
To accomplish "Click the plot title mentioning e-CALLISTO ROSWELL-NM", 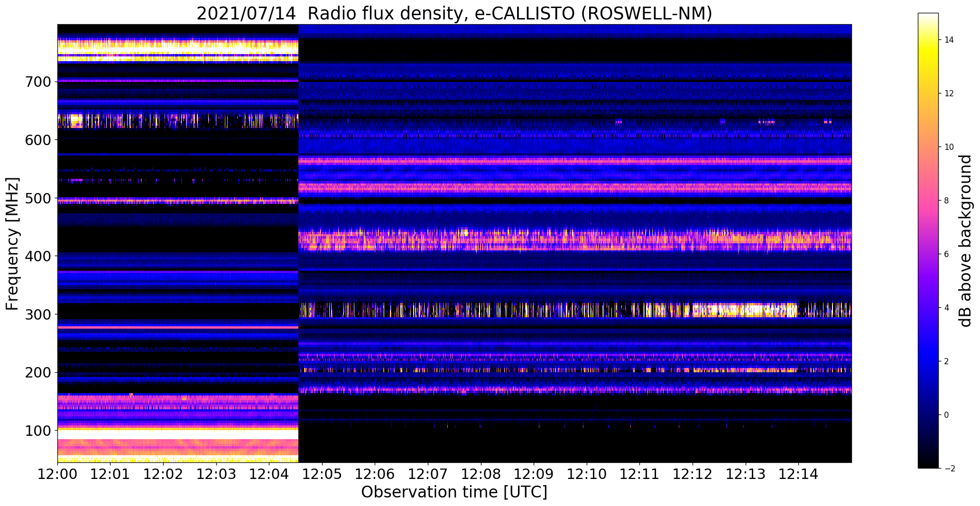I will tap(454, 13).
